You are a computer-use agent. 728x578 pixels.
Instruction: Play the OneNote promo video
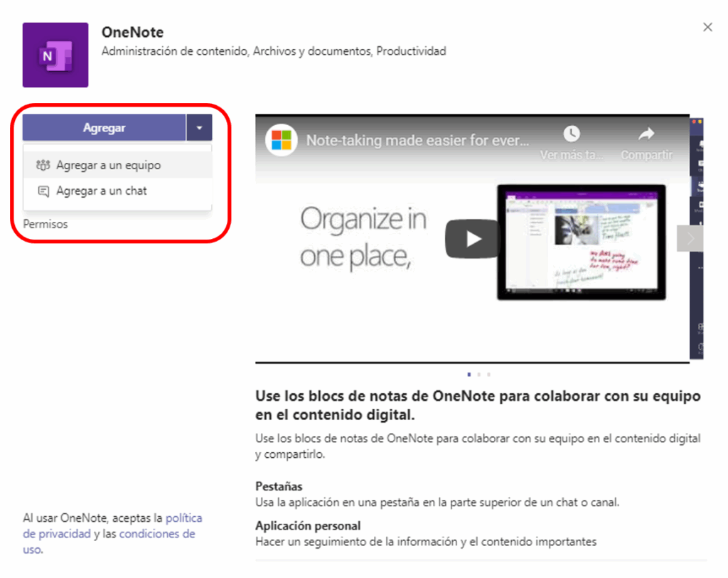(473, 239)
